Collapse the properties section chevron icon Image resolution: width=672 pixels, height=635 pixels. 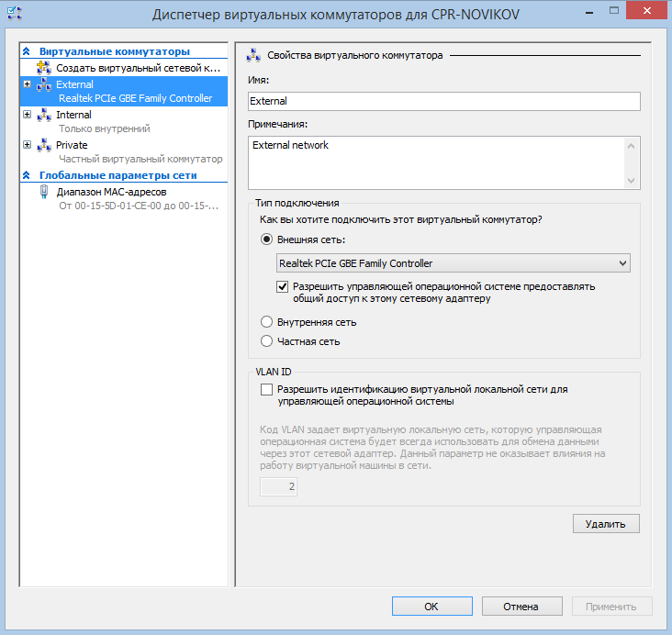click(x=252, y=55)
